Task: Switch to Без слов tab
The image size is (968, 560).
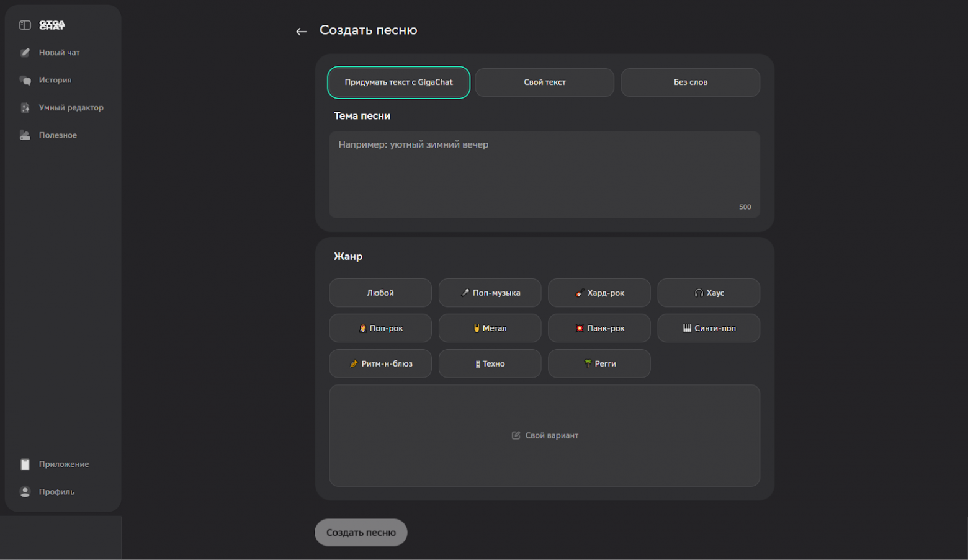Action: (x=690, y=82)
